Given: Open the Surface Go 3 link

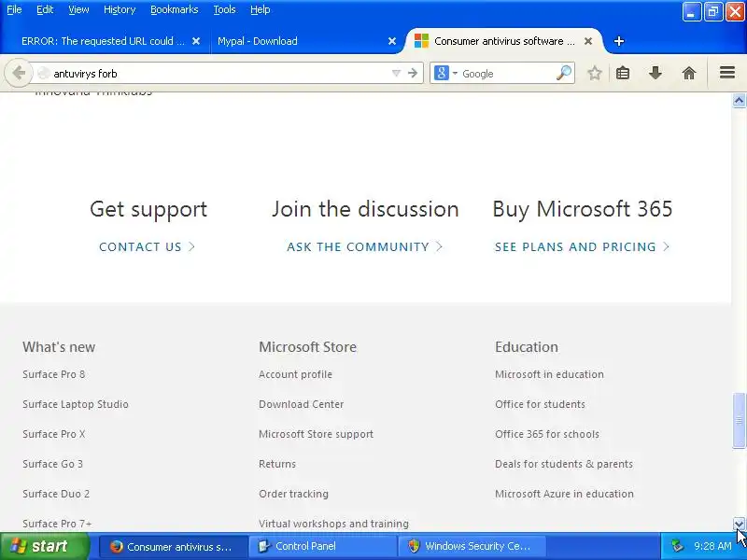Looking at the screenshot, I should (52, 464).
